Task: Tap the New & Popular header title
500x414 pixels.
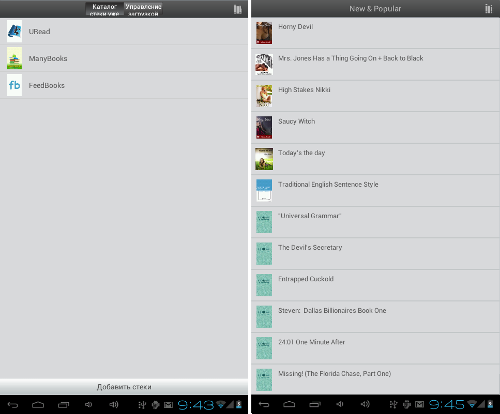Action: coord(375,9)
